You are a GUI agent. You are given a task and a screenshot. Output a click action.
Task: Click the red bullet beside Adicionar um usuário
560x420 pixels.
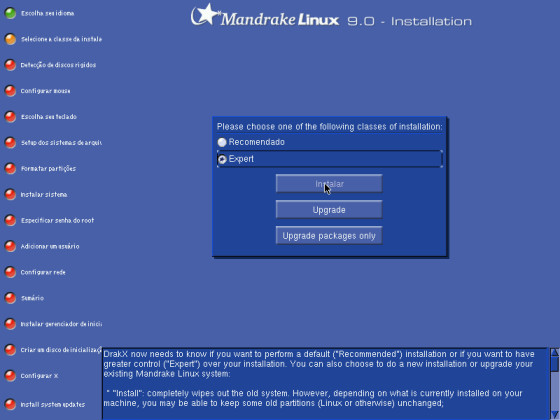[x=10, y=246]
